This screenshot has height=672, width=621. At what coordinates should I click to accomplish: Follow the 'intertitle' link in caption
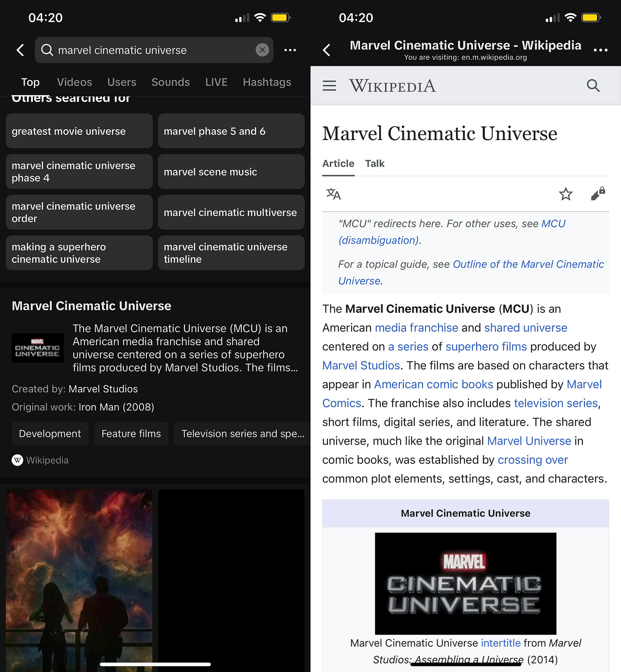(x=501, y=643)
